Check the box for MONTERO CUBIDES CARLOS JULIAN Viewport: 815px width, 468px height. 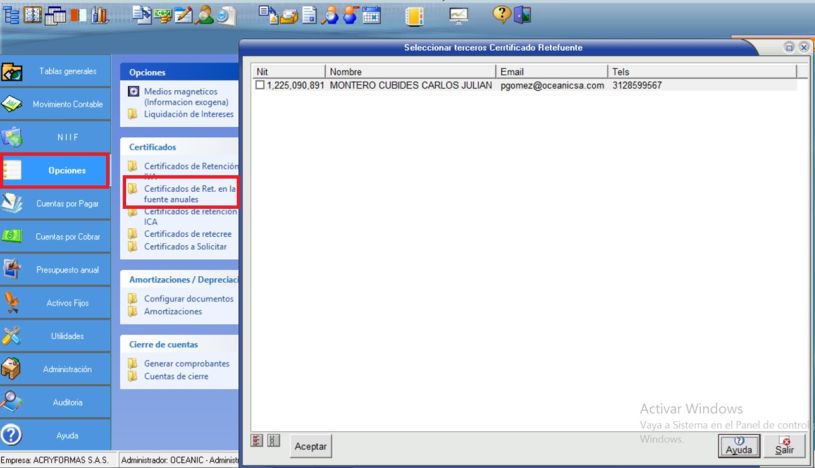point(260,86)
